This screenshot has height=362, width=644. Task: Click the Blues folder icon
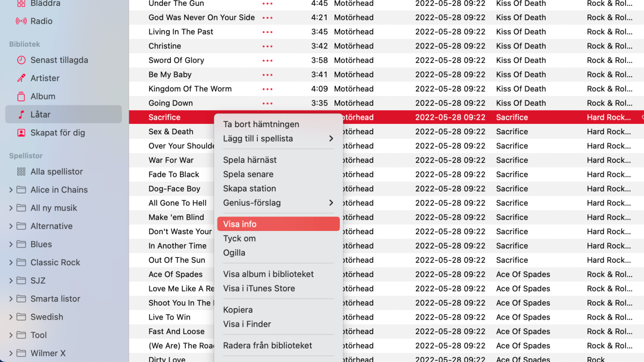click(21, 244)
